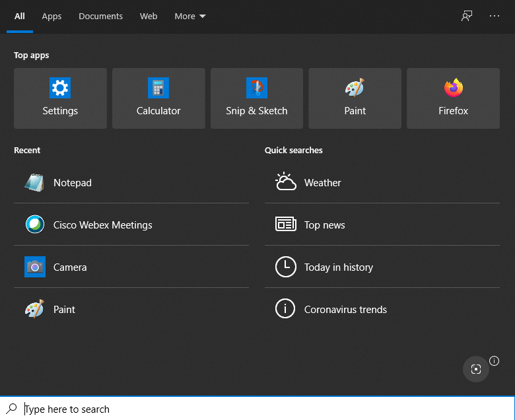Switch to the Documents tab
Image resolution: width=515 pixels, height=420 pixels.
(x=100, y=16)
